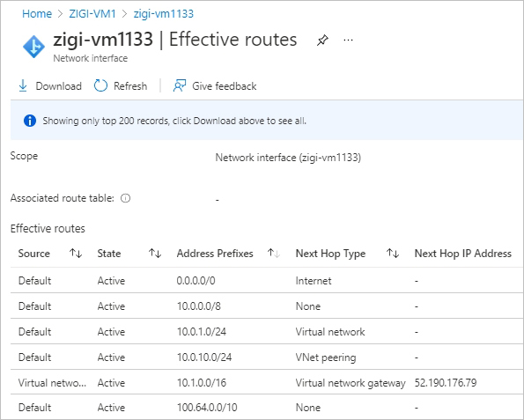Click the blue info icon in banner
This screenshot has height=420, width=524.
pyautogui.click(x=30, y=121)
